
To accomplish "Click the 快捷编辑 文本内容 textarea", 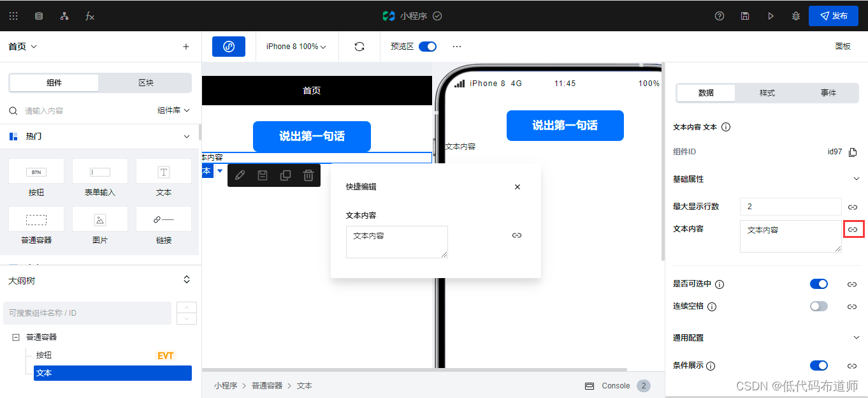I will [x=397, y=242].
